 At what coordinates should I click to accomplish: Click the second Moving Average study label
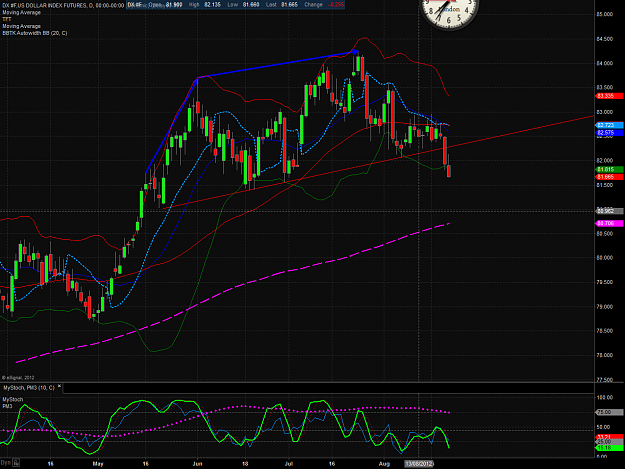pyautogui.click(x=22, y=26)
